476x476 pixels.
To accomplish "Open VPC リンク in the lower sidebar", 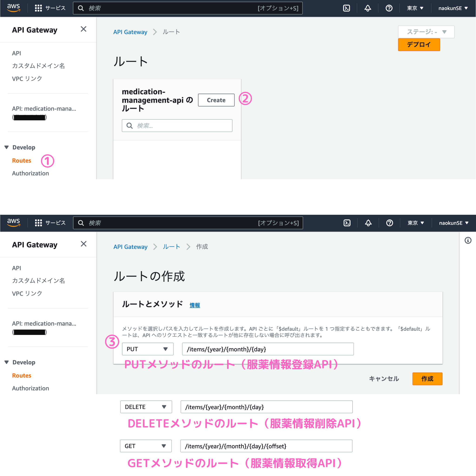I will 27,294.
